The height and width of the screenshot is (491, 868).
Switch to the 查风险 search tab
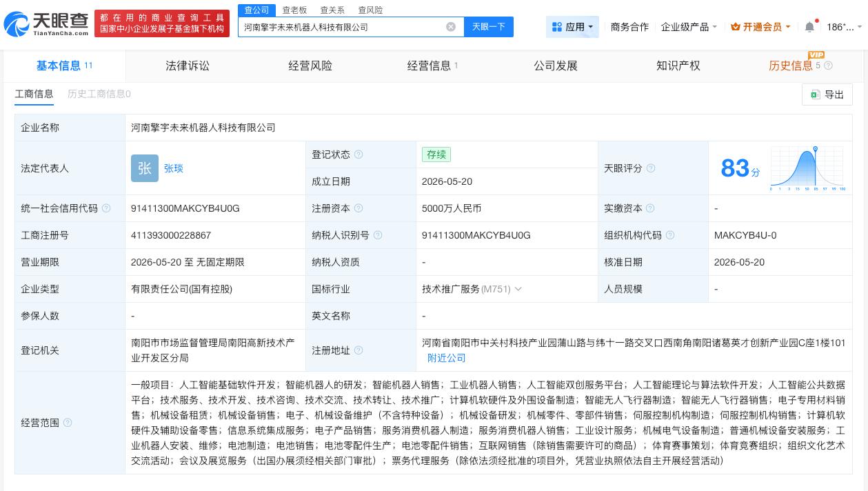370,10
